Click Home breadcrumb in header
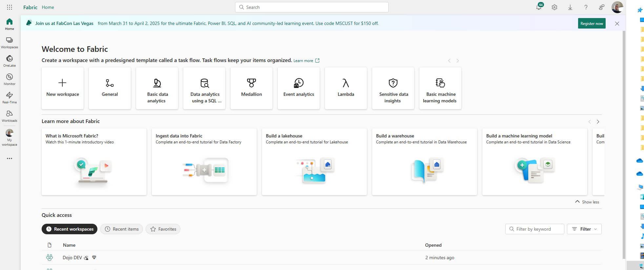 click(48, 7)
